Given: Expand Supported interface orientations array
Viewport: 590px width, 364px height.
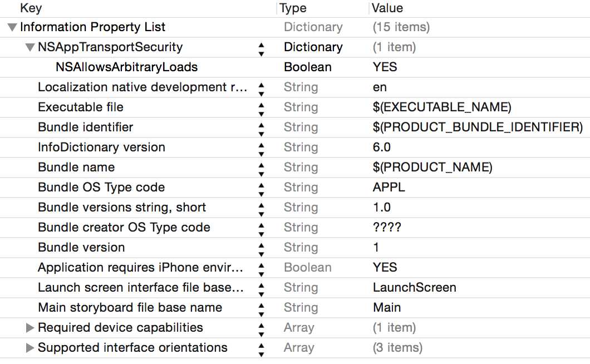Looking at the screenshot, I should [x=30, y=348].
